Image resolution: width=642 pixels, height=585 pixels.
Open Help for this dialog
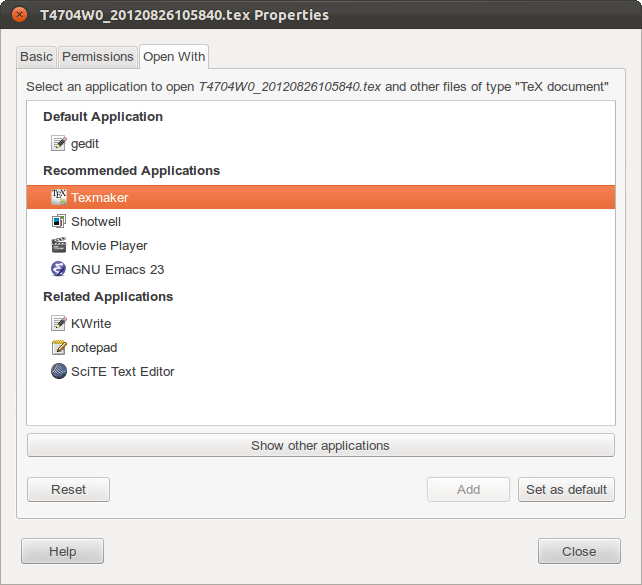(62, 551)
